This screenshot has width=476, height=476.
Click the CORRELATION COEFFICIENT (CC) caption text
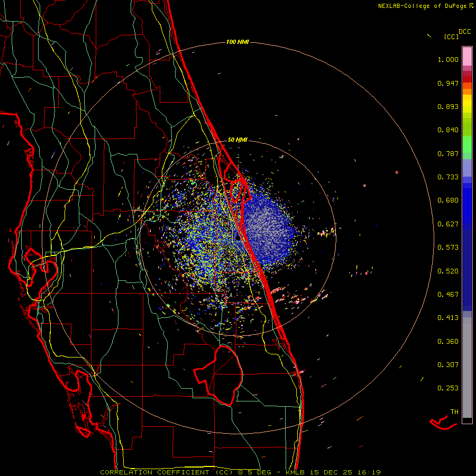click(x=167, y=472)
